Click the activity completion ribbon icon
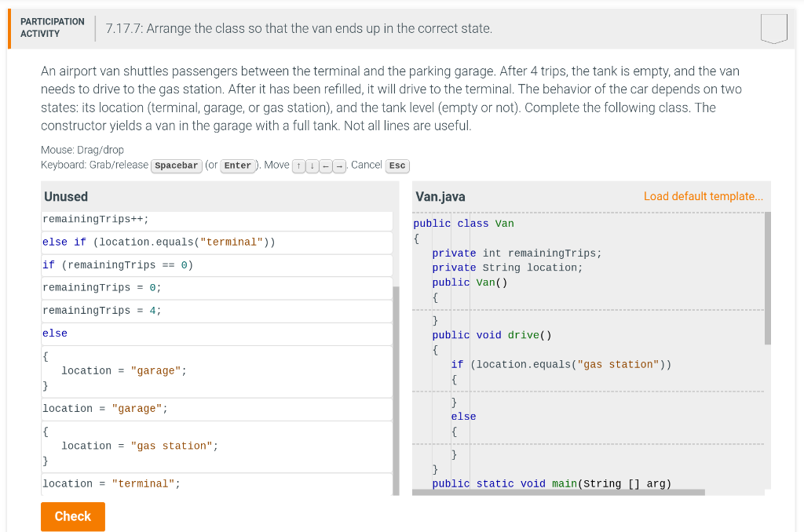 [x=773, y=27]
